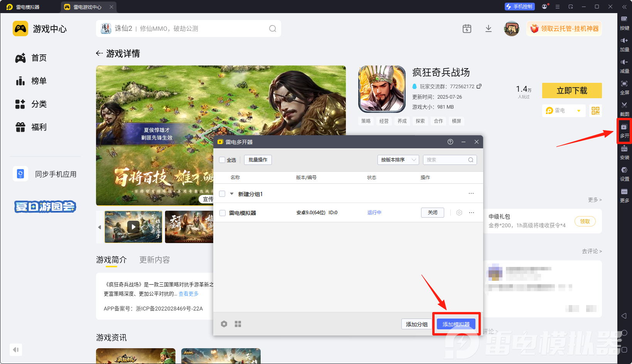
Task: Collapse the 新建分组1 group
Action: pyautogui.click(x=231, y=194)
